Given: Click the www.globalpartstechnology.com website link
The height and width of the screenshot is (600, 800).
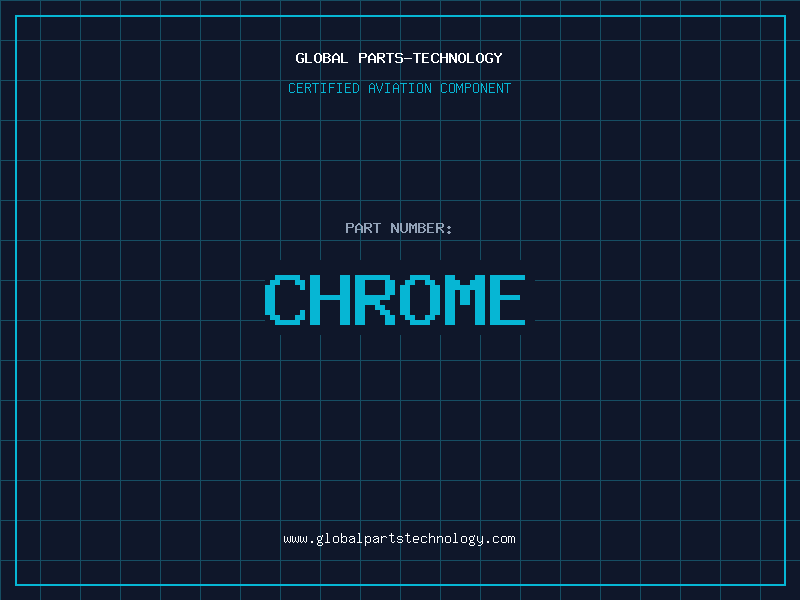Looking at the screenshot, I should click(399, 539).
